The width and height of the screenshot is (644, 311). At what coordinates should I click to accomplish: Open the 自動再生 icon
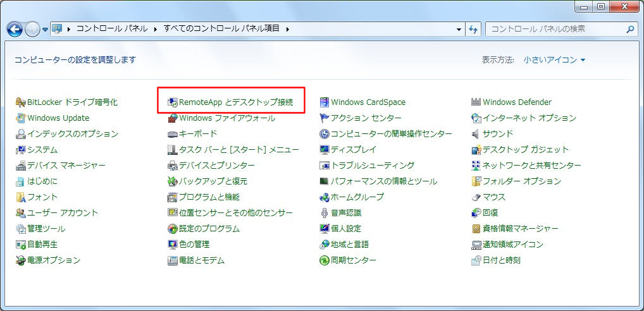[x=20, y=245]
